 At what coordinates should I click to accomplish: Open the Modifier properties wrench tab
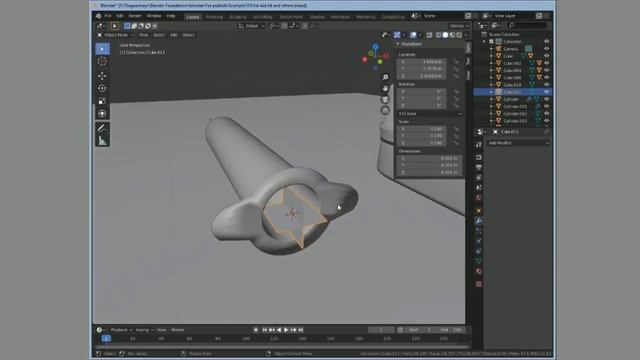click(x=478, y=221)
